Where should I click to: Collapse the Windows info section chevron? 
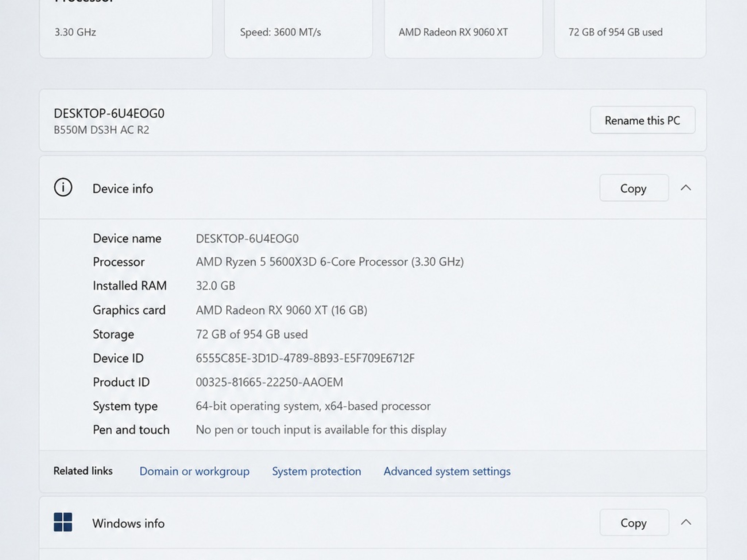686,522
